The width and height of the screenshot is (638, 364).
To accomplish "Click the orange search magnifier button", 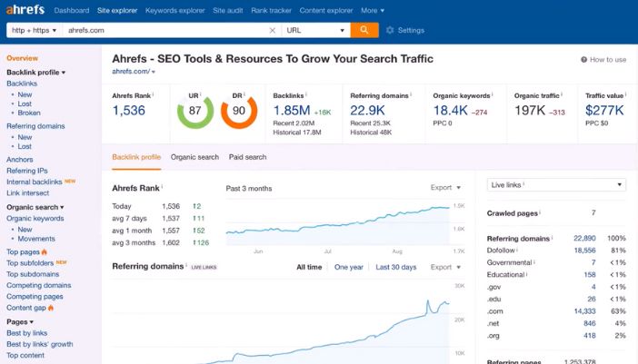I will click(x=364, y=30).
